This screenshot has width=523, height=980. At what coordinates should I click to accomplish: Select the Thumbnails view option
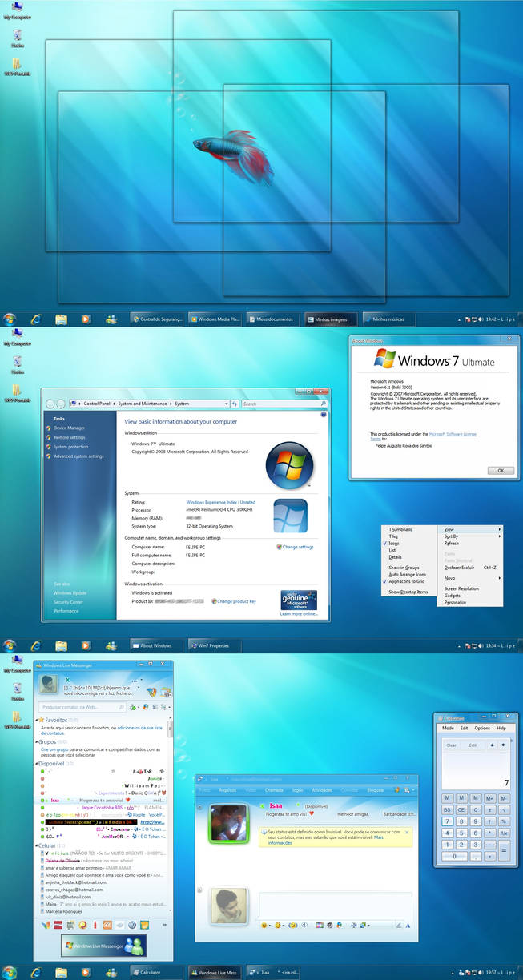pos(400,529)
